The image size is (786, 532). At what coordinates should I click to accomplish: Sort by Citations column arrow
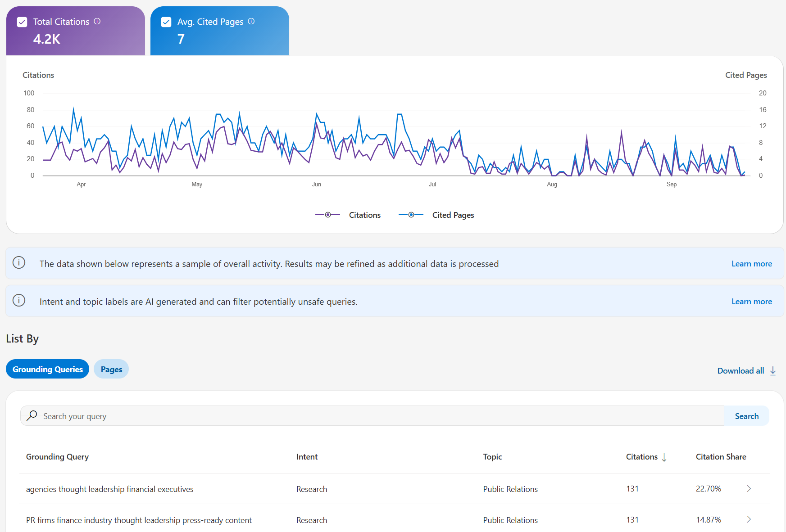[664, 457]
